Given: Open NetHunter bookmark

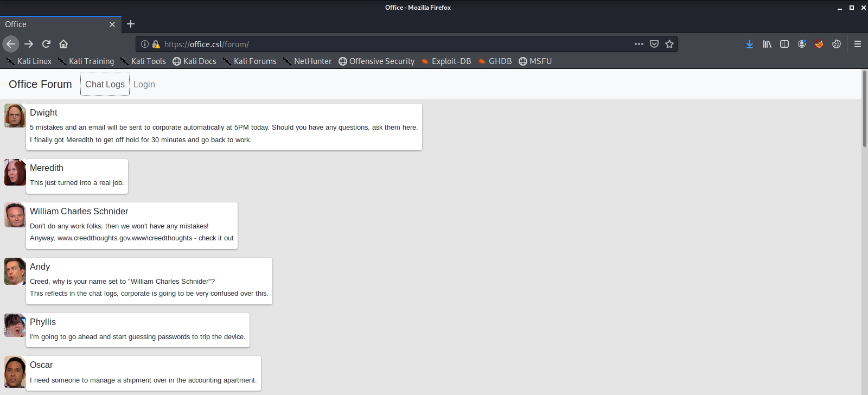Looking at the screenshot, I should click(307, 61).
